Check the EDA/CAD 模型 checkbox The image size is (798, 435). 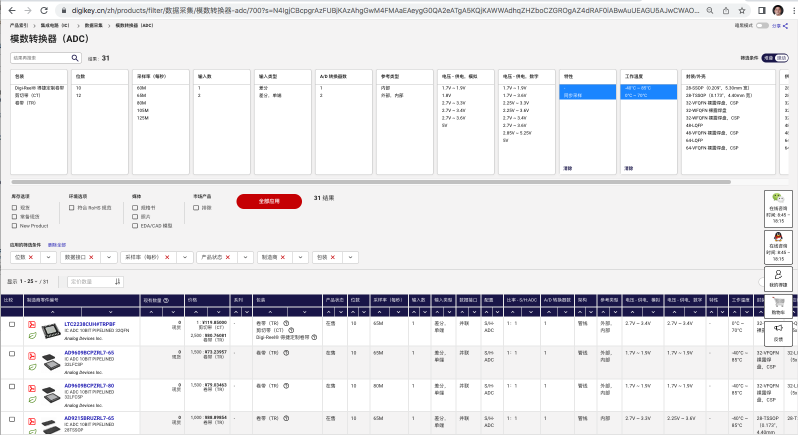tap(135, 226)
